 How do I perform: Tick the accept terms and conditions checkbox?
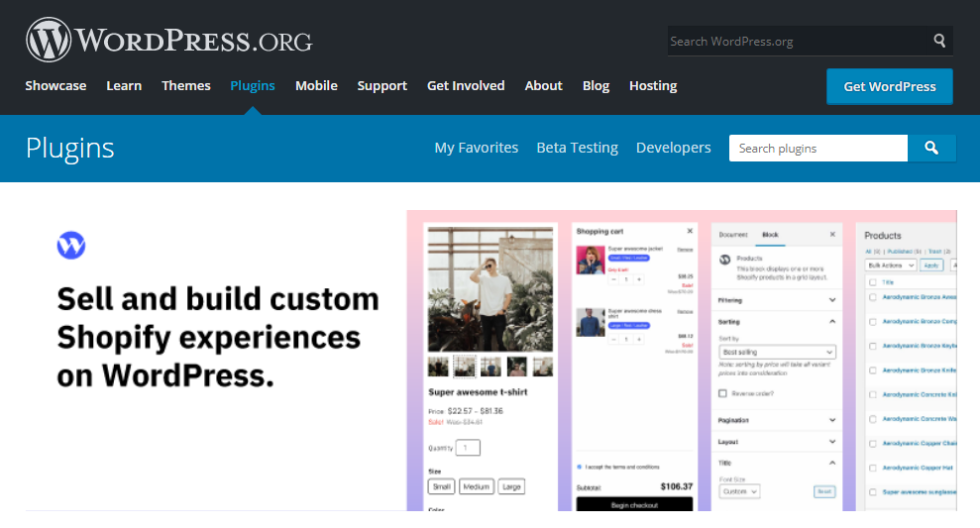580,467
